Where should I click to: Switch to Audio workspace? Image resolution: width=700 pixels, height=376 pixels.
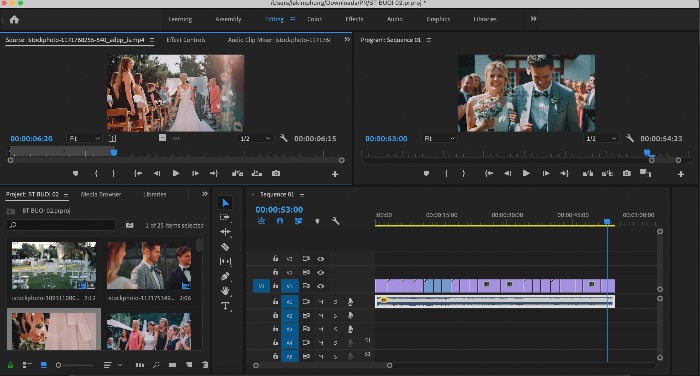[395, 19]
